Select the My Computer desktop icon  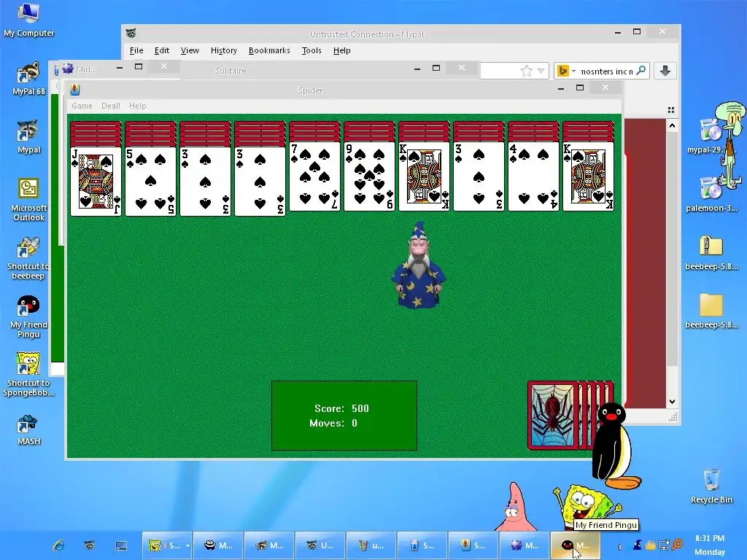click(x=28, y=20)
